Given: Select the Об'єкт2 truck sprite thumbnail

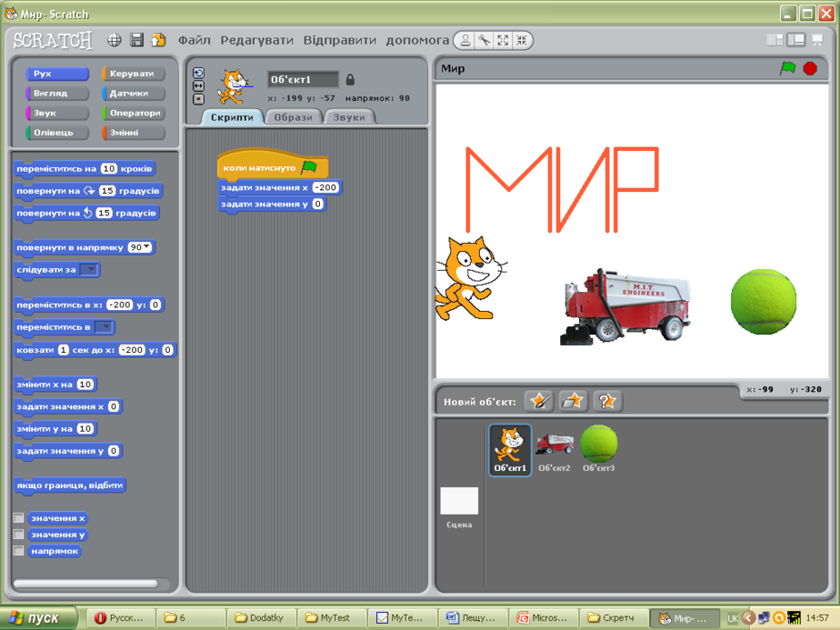Looking at the screenshot, I should click(554, 449).
